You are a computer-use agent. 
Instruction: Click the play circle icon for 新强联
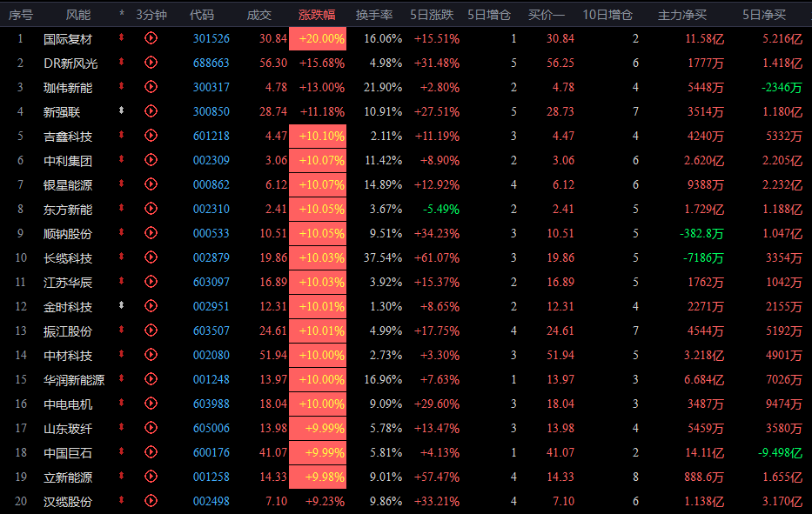[x=151, y=110]
